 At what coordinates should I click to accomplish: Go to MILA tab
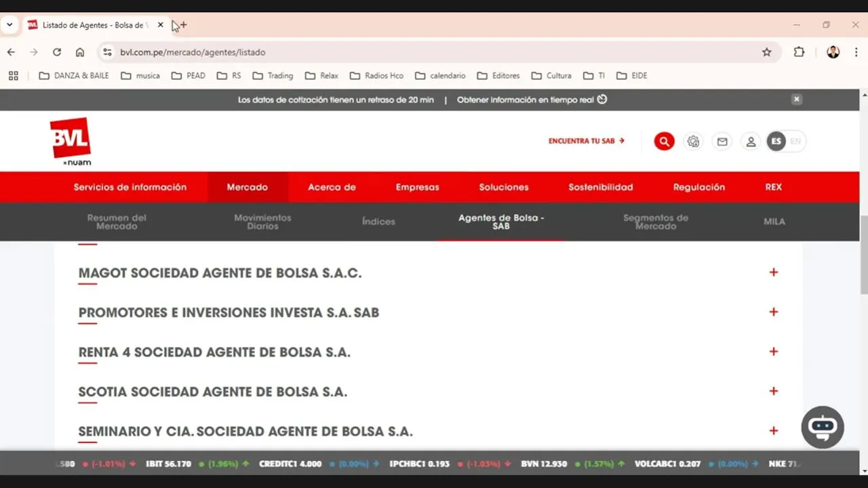pos(774,222)
